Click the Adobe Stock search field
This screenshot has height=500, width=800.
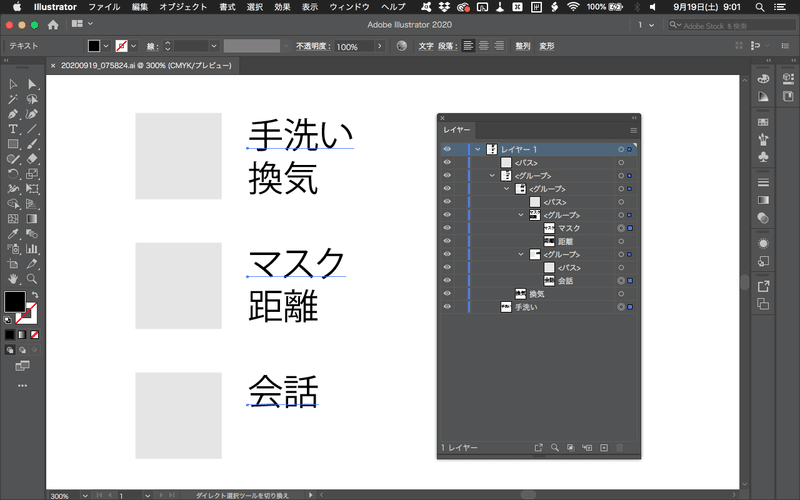tap(732, 25)
